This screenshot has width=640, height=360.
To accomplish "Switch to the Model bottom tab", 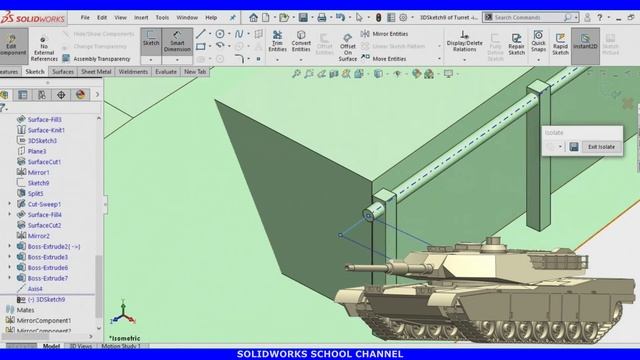I will [x=51, y=346].
